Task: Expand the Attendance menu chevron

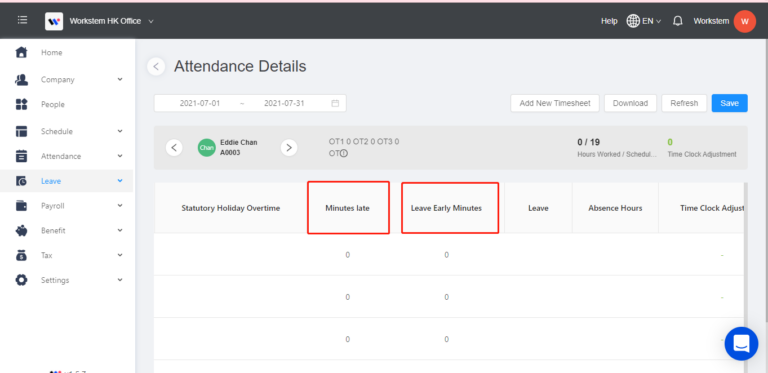Action: pyautogui.click(x=120, y=156)
